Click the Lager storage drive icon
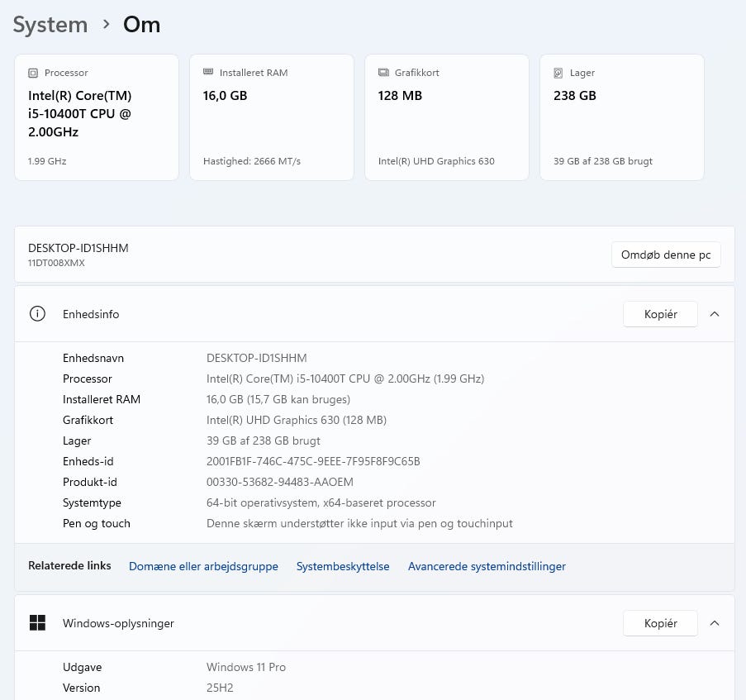746x700 pixels. 558,73
